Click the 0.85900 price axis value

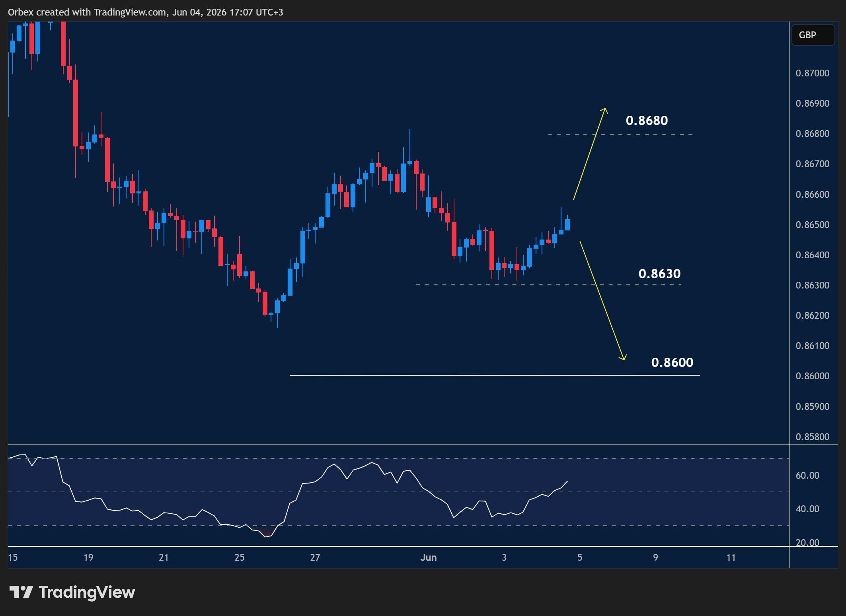click(x=812, y=407)
